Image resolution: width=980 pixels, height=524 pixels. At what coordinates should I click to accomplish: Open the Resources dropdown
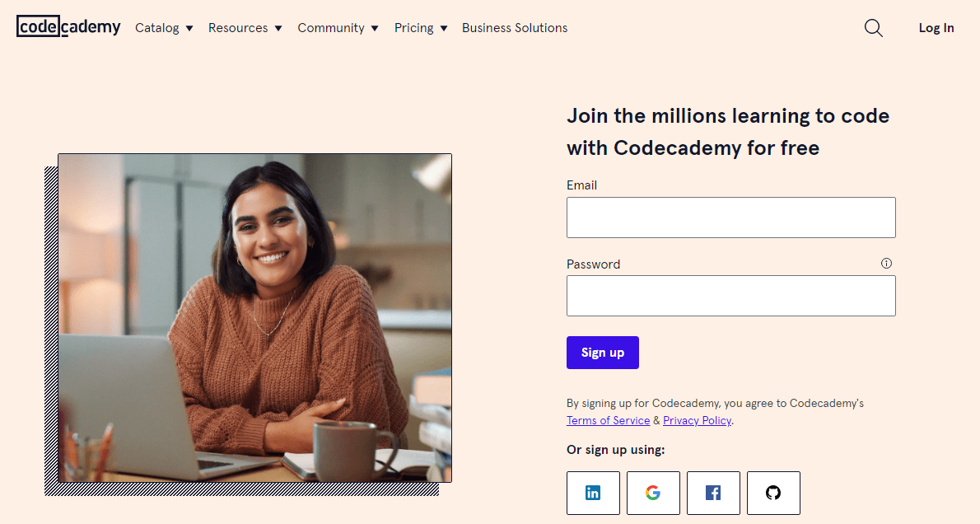click(x=245, y=28)
